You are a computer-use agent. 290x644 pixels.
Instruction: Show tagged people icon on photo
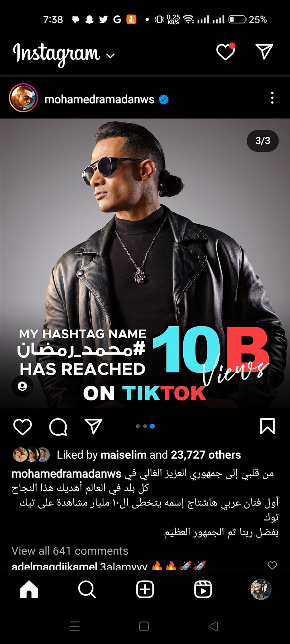[x=22, y=386]
